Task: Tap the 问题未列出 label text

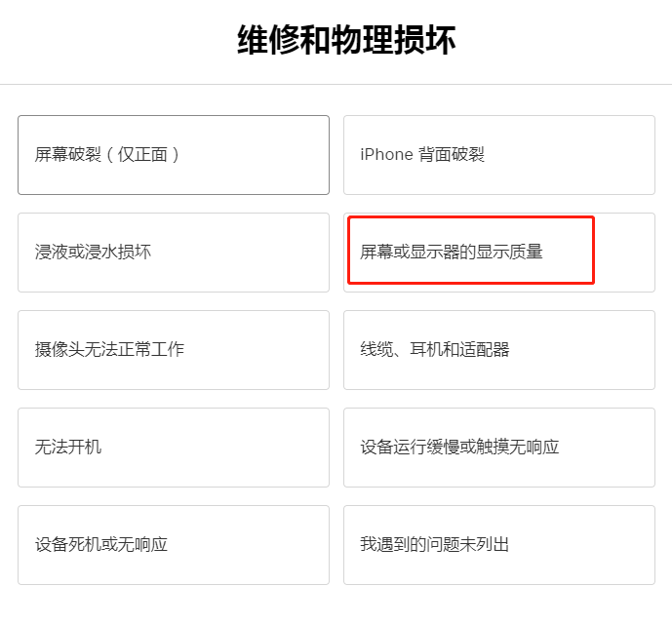Action: (467, 544)
